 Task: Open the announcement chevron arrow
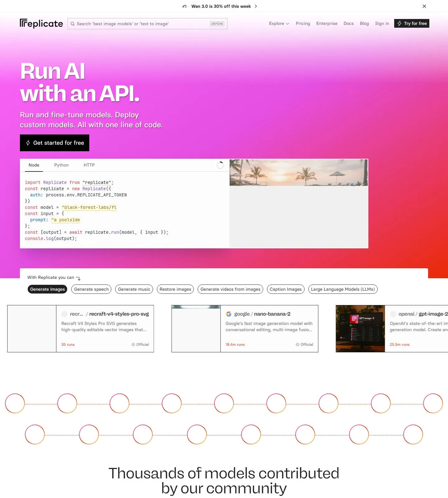[256, 6]
